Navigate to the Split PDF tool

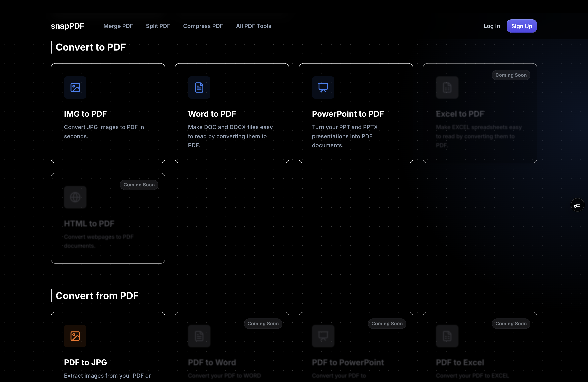[158, 26]
